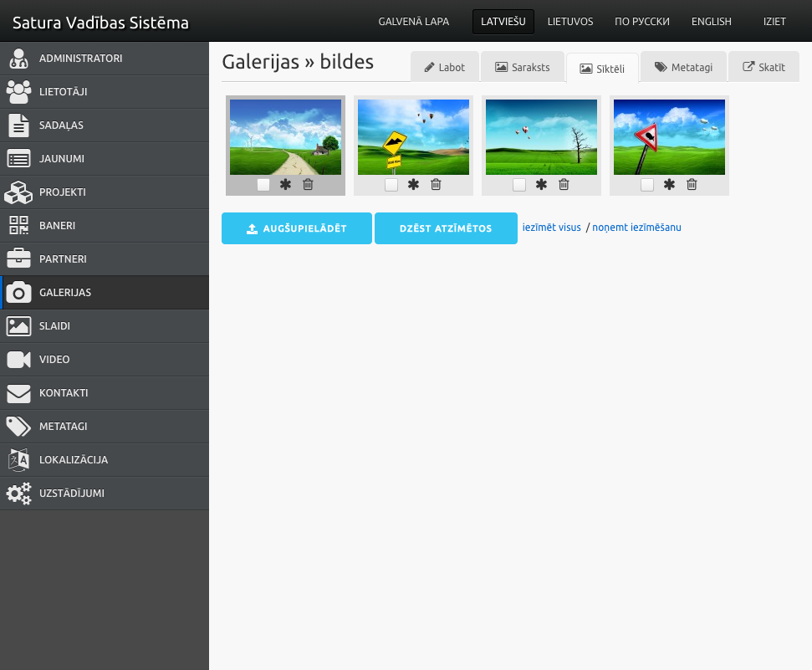Click asterisk icon under bare tree image
Image resolution: width=812 pixels, height=670 pixels.
pyautogui.click(x=541, y=185)
